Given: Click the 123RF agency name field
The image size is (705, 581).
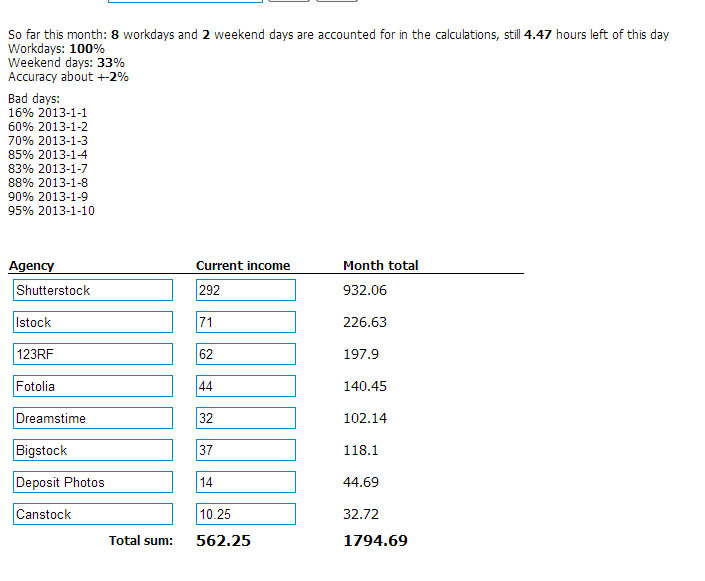Looking at the screenshot, I should click(93, 354).
